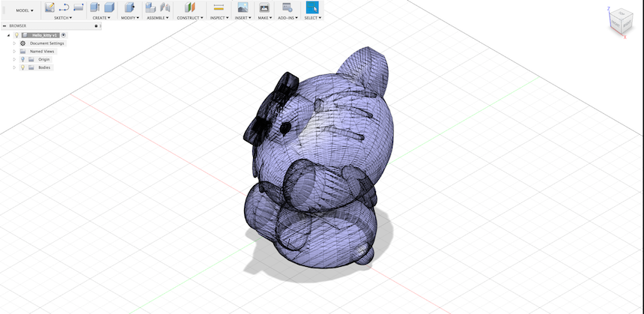Open the ADD-INS menu dropdown

[x=288, y=18]
